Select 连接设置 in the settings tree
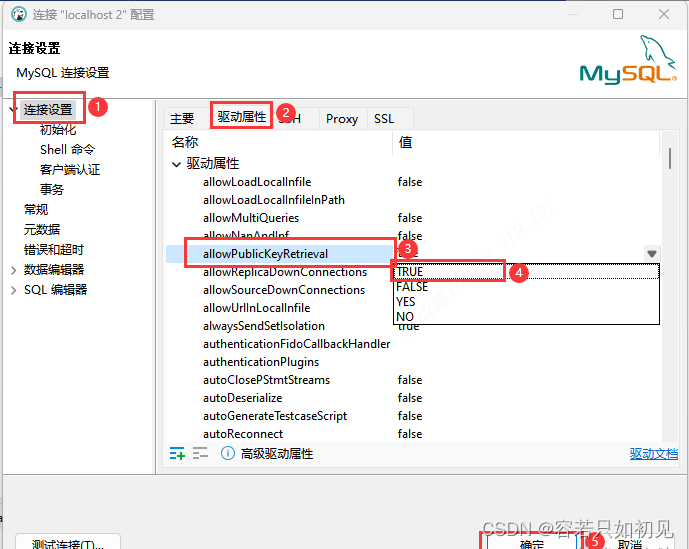 [x=48, y=109]
